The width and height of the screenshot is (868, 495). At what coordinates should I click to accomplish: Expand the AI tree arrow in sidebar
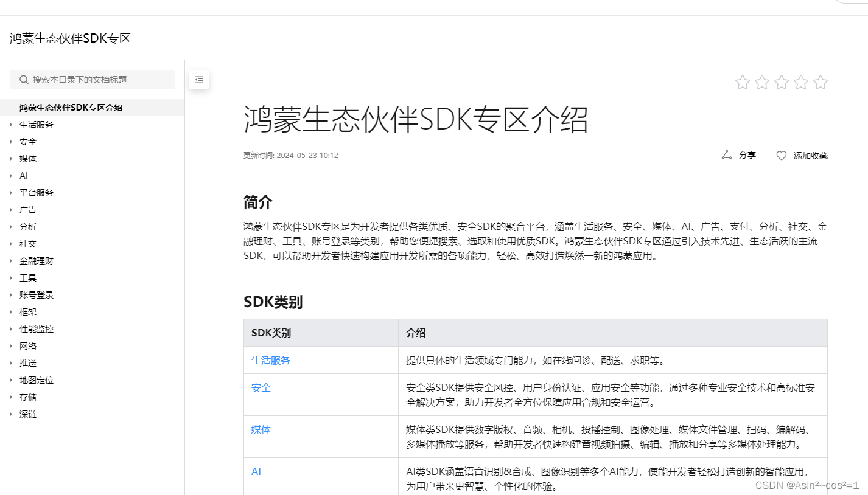pyautogui.click(x=11, y=176)
